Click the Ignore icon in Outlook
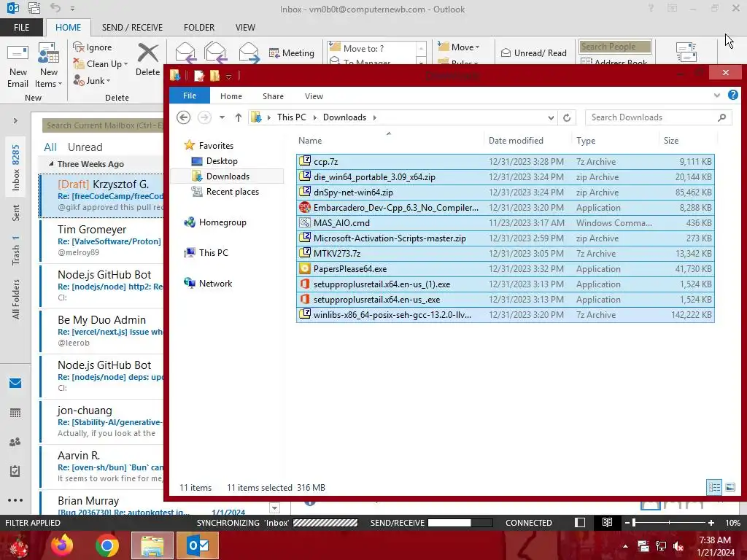Image resolution: width=747 pixels, height=560 pixels. [79, 47]
